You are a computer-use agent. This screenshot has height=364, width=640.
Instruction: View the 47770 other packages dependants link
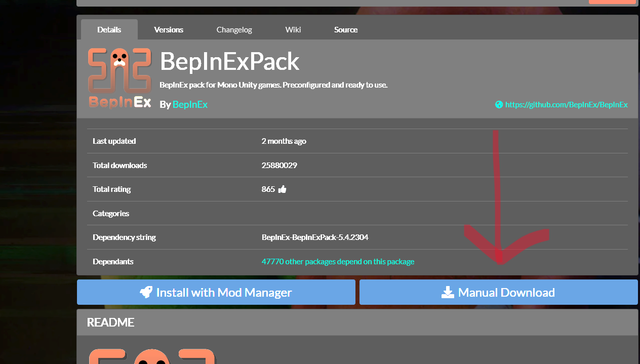point(338,262)
